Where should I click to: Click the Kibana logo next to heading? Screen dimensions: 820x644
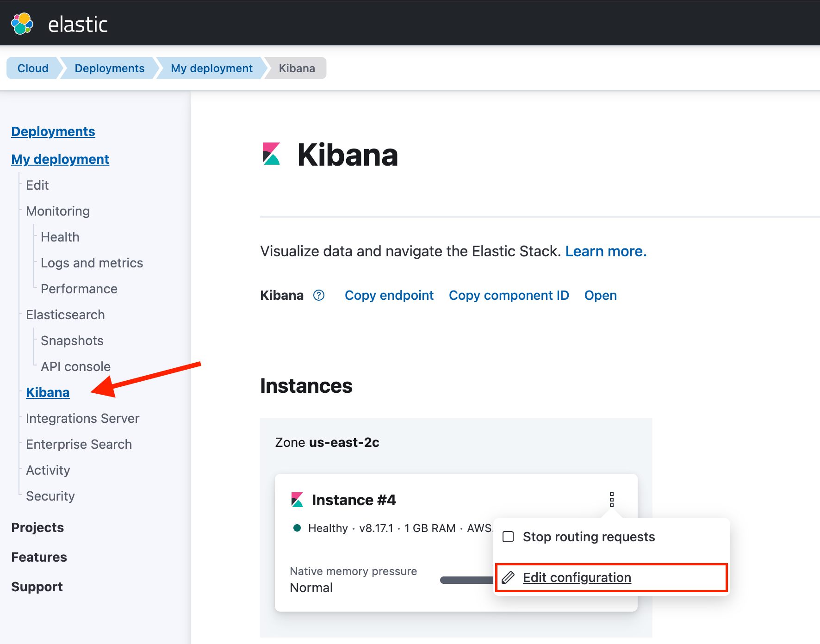click(x=271, y=154)
